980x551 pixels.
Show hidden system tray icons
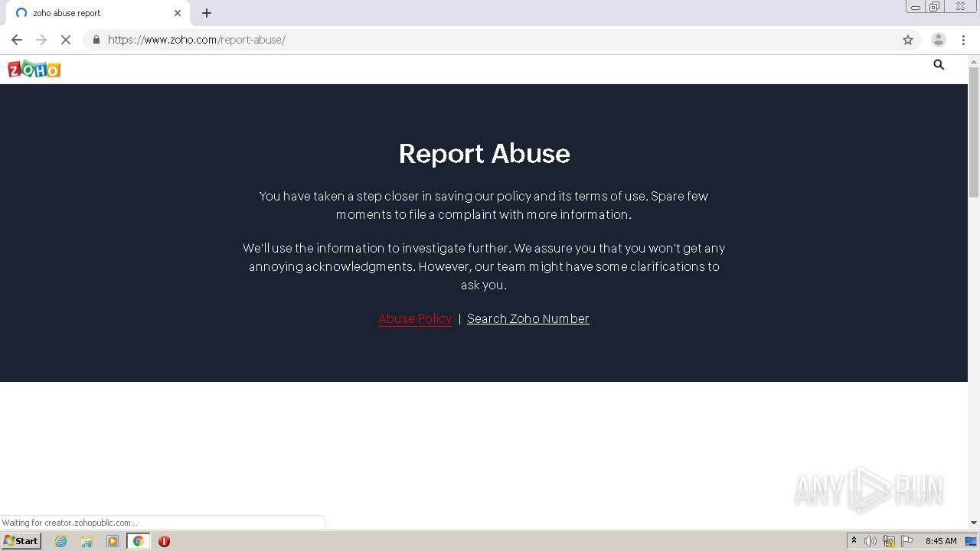point(854,541)
